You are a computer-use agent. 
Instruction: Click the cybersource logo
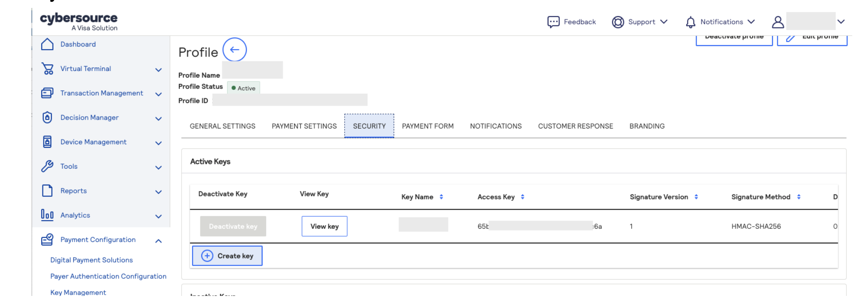tap(79, 21)
